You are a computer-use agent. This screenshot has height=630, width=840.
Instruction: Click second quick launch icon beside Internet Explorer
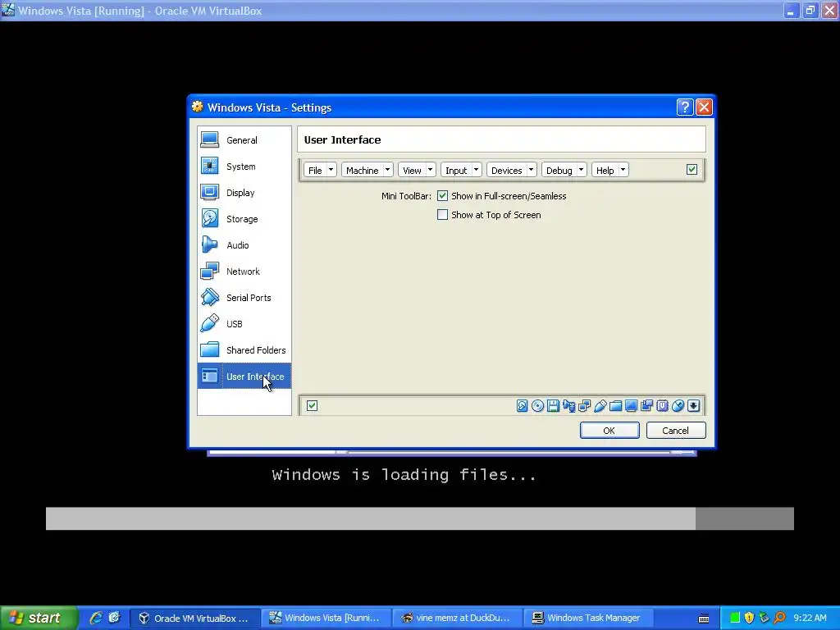coord(114,618)
